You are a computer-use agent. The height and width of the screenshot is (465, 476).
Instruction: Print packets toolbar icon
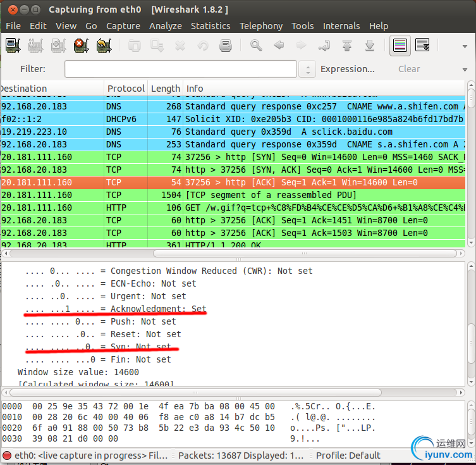point(226,46)
